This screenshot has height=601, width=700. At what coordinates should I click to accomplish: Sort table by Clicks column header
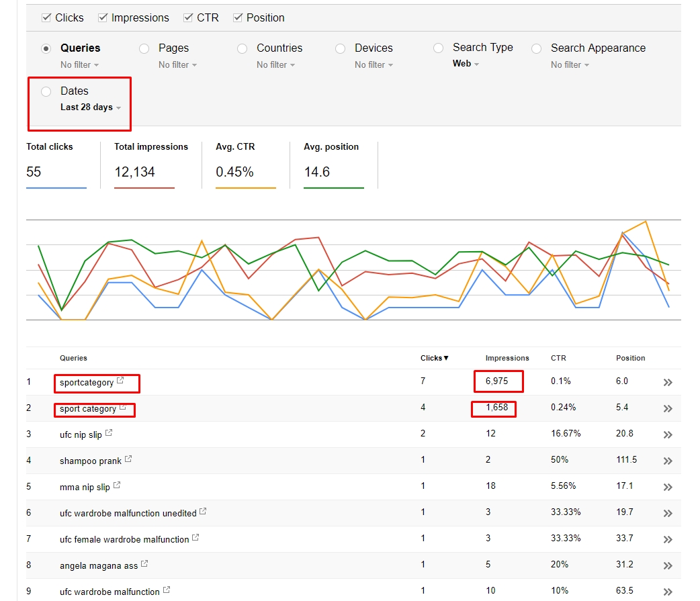pos(434,358)
